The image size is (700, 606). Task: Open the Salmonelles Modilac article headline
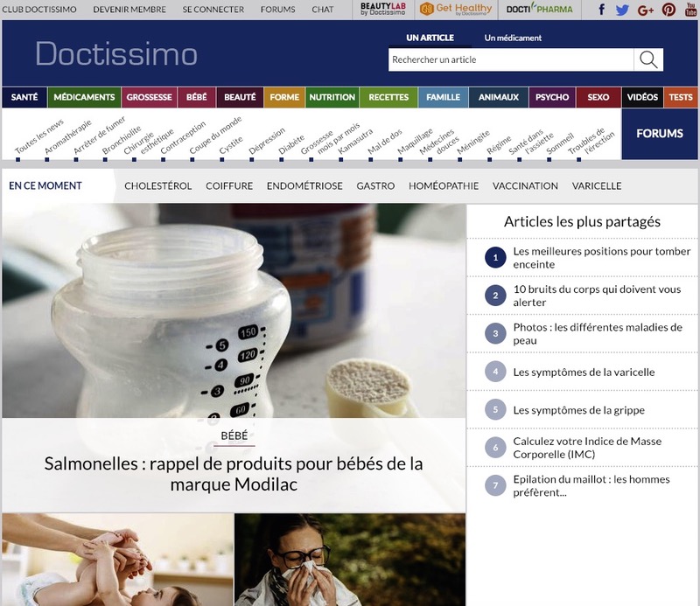(x=234, y=474)
